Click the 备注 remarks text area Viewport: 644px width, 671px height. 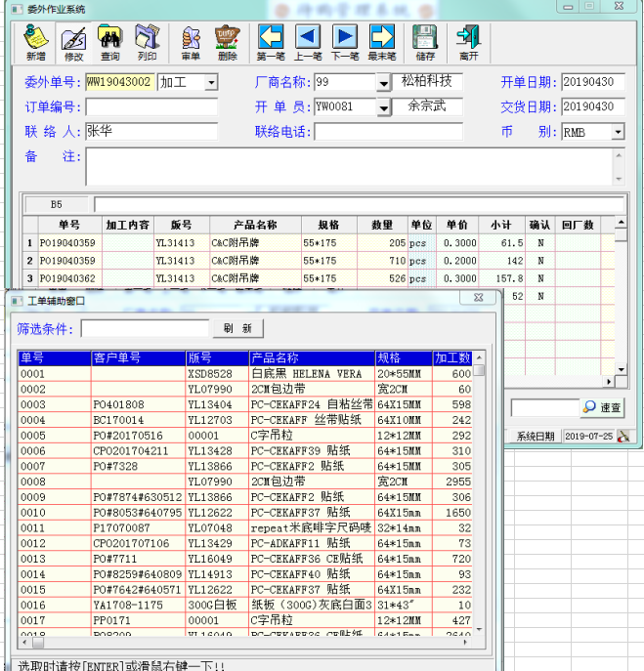click(350, 167)
